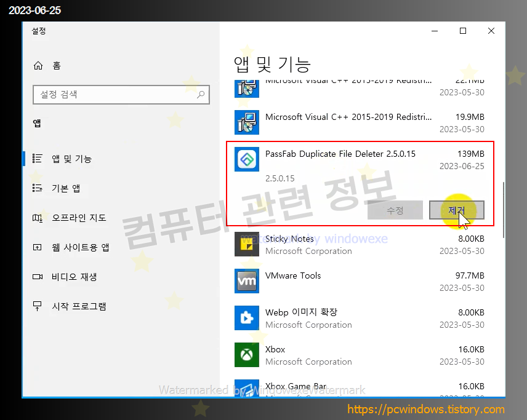The image size is (527, 420).
Task: Select the Xbox Game Bar entry
Action: pyautogui.click(x=360, y=386)
